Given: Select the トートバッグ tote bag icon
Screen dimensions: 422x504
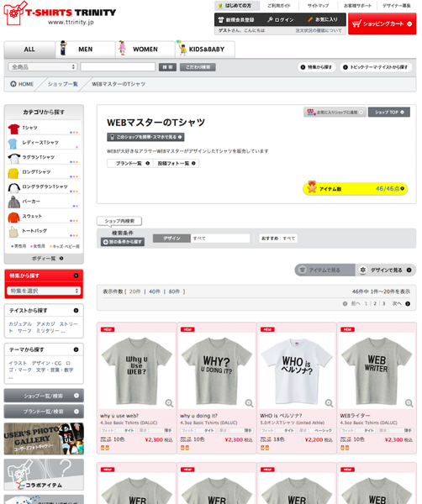Looking at the screenshot, I should tap(13, 232).
